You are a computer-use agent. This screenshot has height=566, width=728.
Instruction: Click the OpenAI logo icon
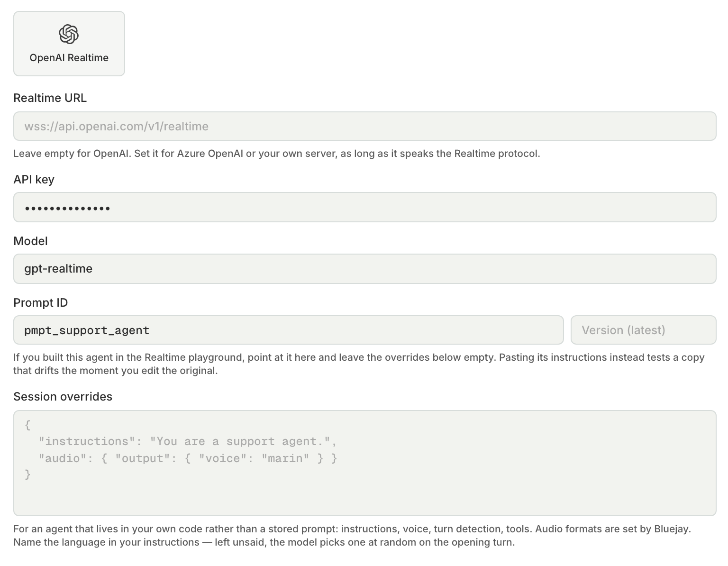[69, 34]
